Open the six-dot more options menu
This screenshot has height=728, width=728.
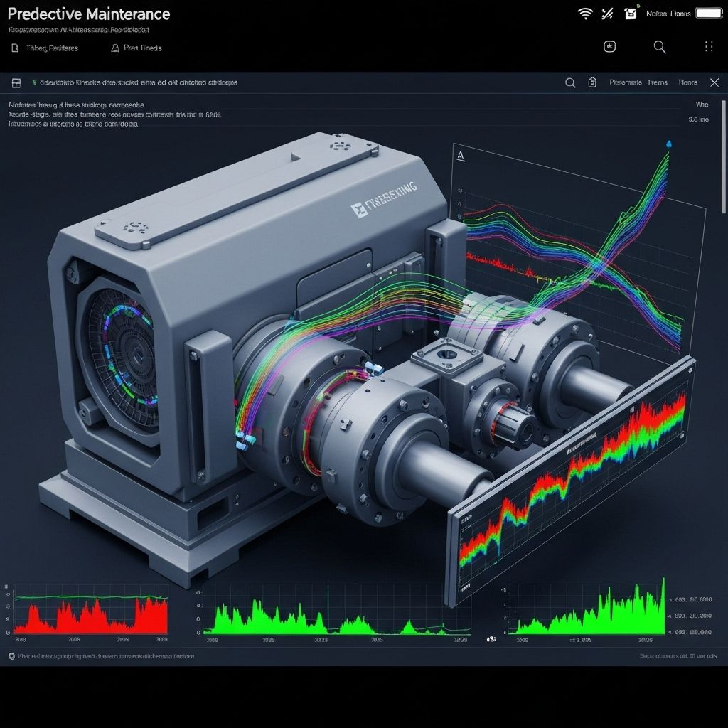point(708,47)
